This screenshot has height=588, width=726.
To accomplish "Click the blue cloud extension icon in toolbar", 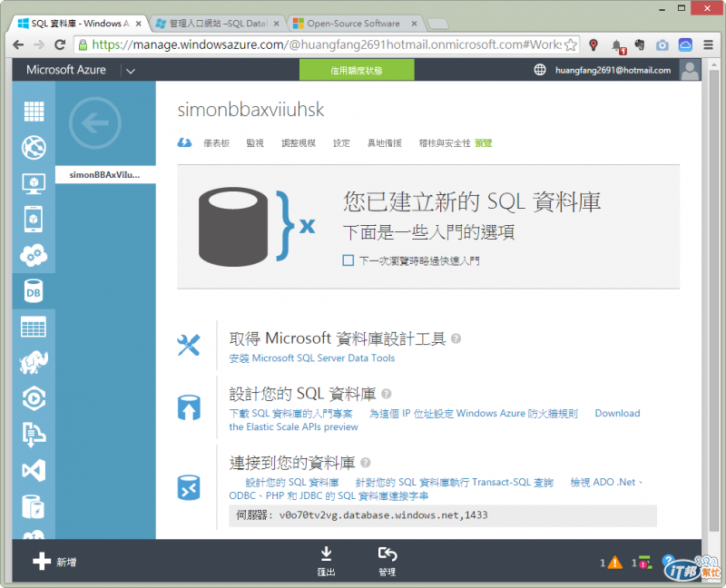I will (685, 44).
